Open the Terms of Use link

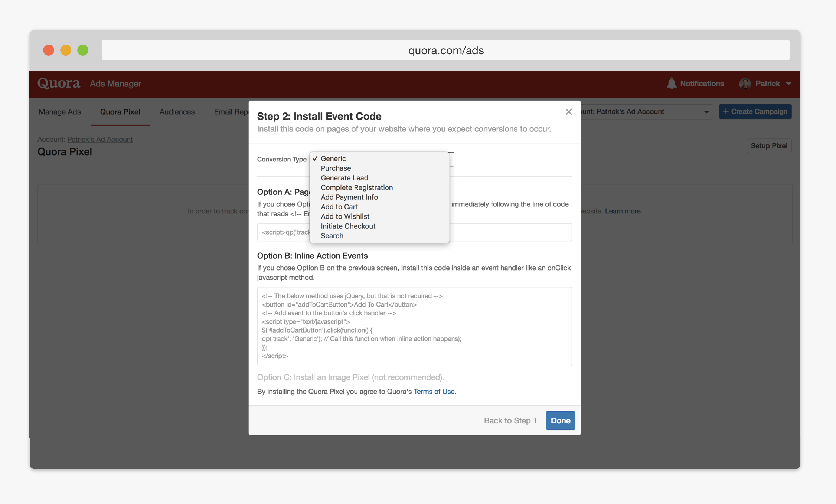click(x=434, y=392)
